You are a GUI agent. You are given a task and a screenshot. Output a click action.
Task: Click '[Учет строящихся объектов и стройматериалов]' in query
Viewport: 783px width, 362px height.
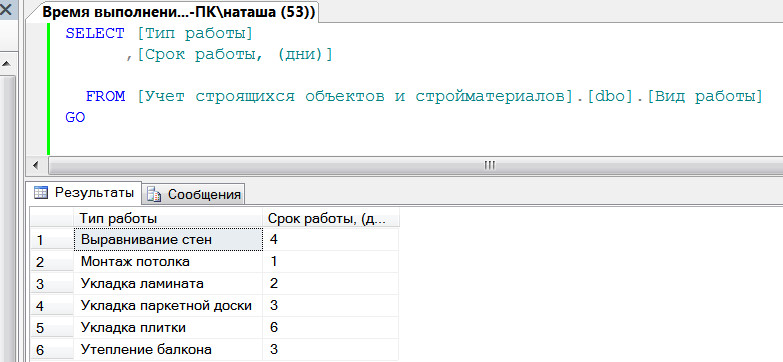click(x=356, y=97)
